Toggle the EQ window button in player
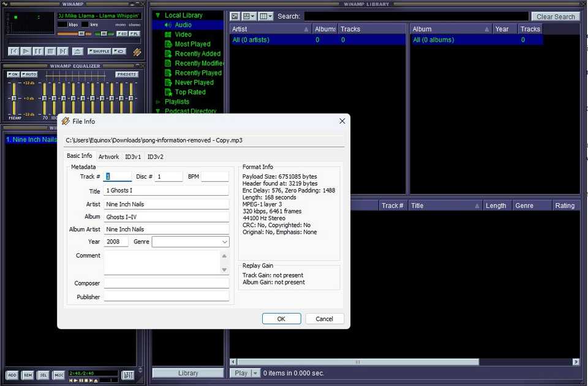The height and width of the screenshot is (386, 588). point(122,34)
